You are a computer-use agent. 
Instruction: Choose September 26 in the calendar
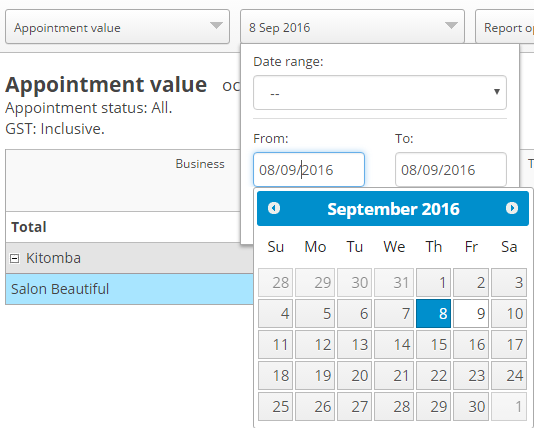pyautogui.click(x=315, y=407)
